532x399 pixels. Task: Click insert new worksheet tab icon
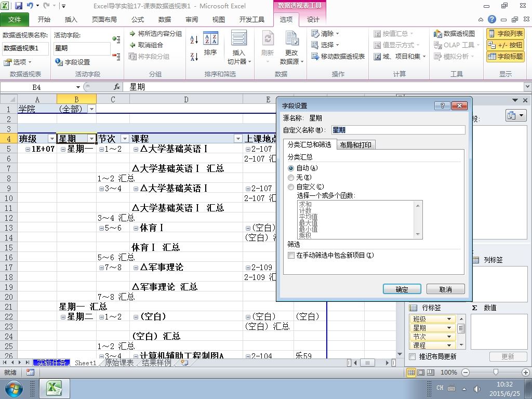tap(185, 363)
